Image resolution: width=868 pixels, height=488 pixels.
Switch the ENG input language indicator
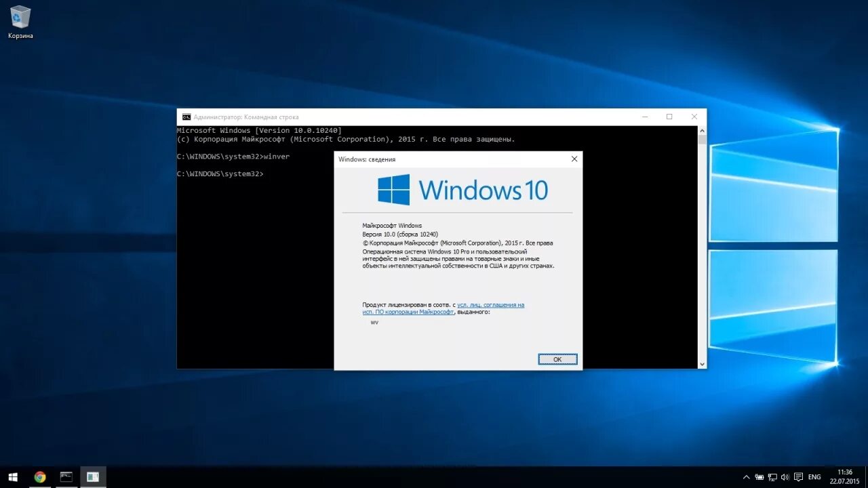814,477
